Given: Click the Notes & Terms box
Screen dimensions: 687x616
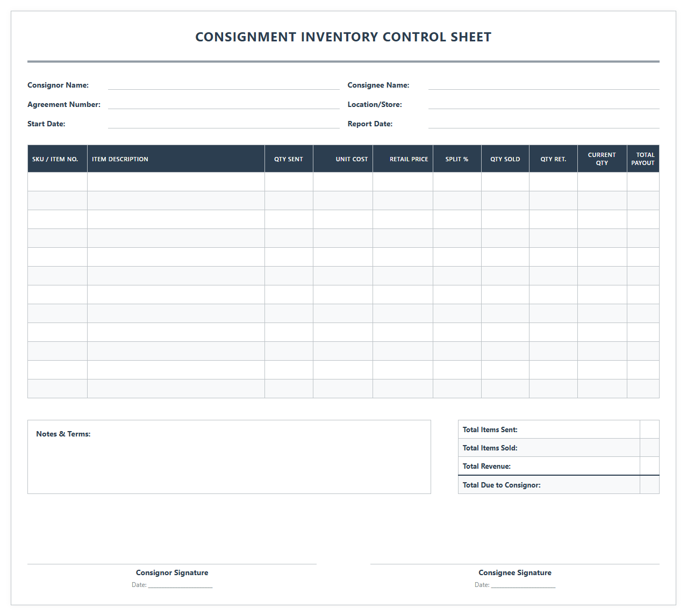Looking at the screenshot, I should [x=229, y=457].
